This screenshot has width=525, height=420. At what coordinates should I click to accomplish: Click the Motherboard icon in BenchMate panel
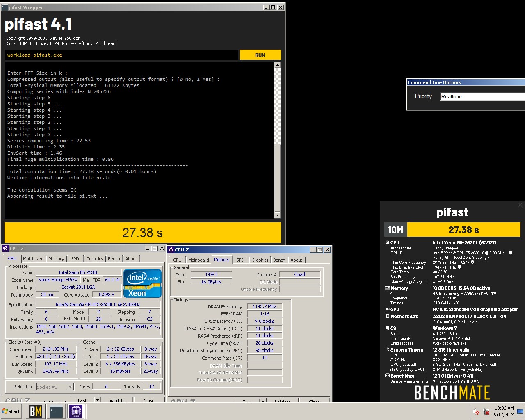click(387, 316)
